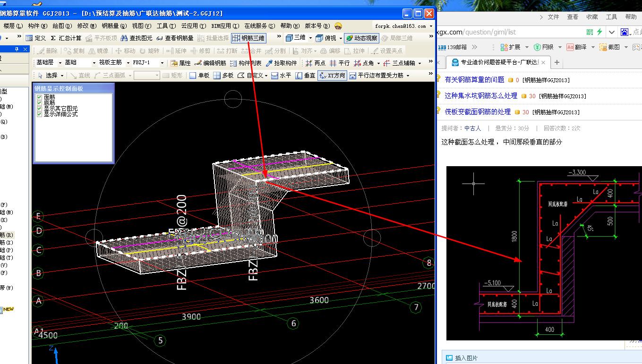The image size is (642, 364).
Task: Expand the 基础层 floor dropdown
Action: point(60,63)
